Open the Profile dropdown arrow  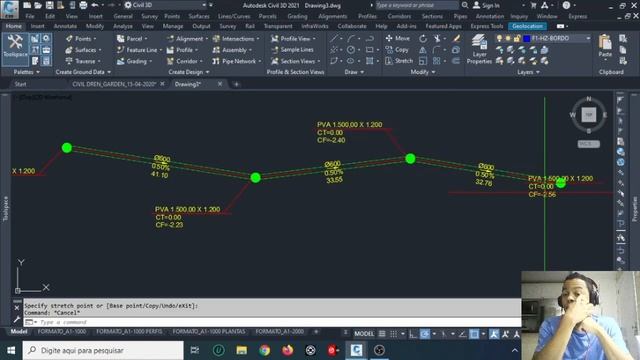[197, 50]
